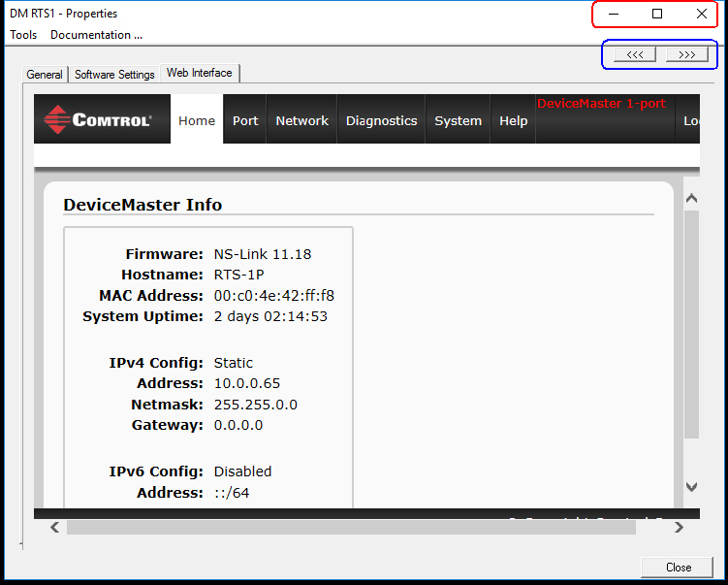Viewport: 728px width, 585px height.
Task: Click the firmware value NS-Link 11.18
Action: tap(263, 254)
